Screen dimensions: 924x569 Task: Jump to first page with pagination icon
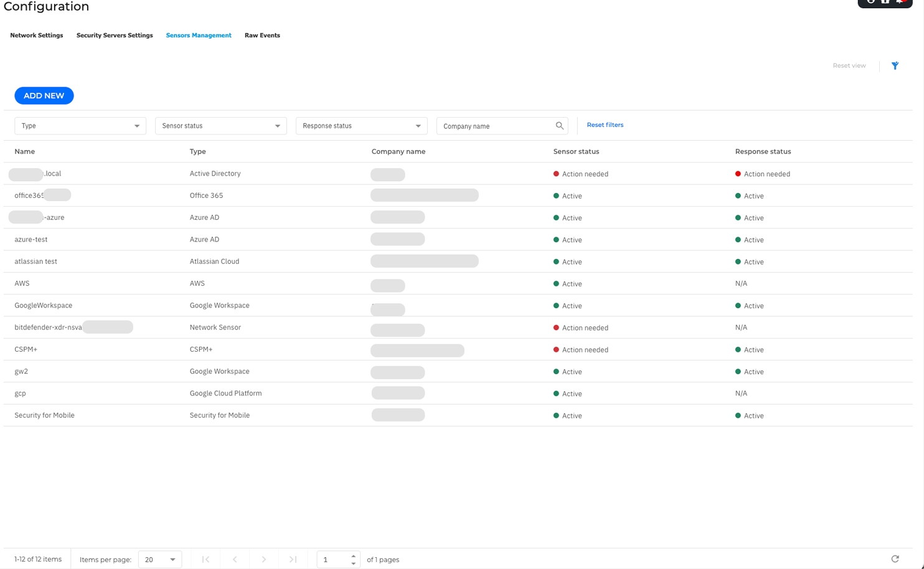205,559
